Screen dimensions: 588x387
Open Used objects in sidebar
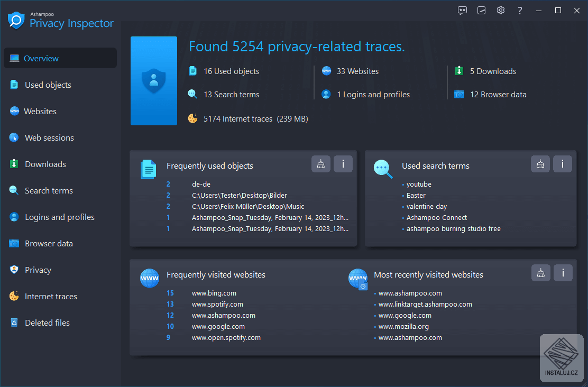coord(48,85)
